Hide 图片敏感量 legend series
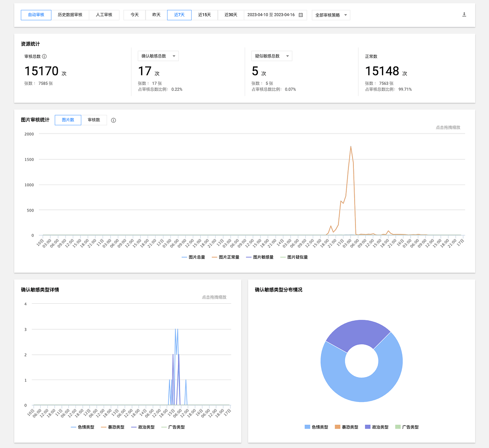This screenshot has width=489, height=448. point(260,257)
